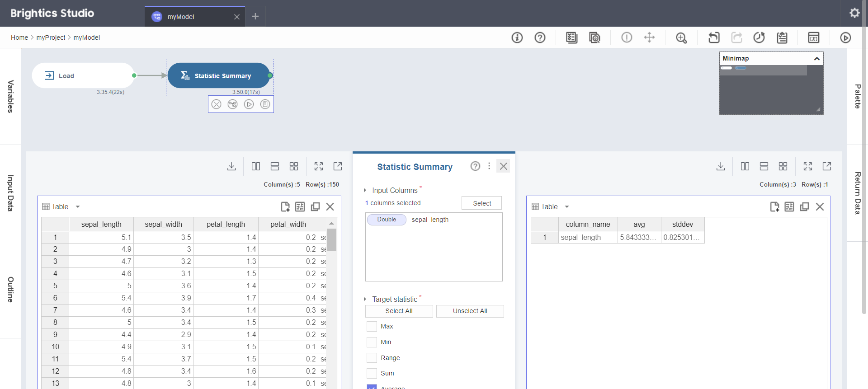Click the pan move arrows icon in the toolbar
The width and height of the screenshot is (868, 389).
click(649, 37)
